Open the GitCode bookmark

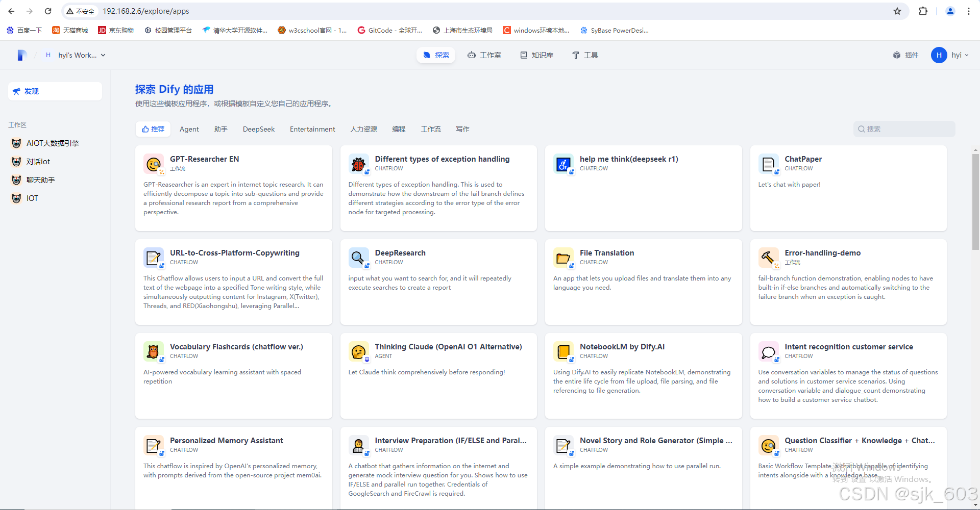[x=389, y=30]
